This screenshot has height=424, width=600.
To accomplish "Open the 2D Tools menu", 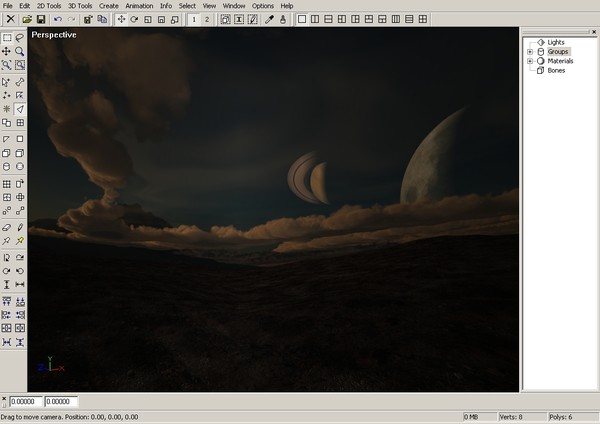I will 49,6.
